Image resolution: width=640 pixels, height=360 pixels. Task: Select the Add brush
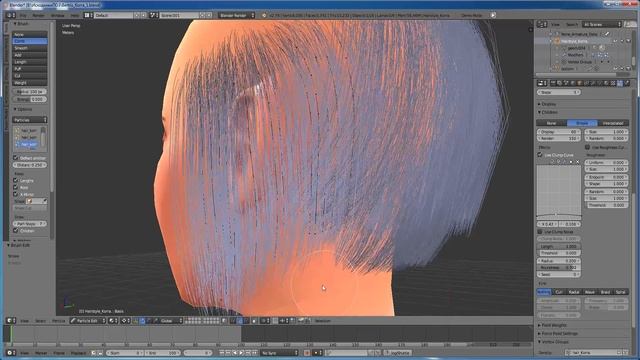tap(30, 55)
